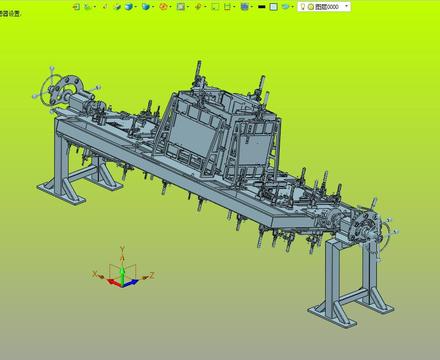Expand arrow next to first blue cube icon

(136, 7)
